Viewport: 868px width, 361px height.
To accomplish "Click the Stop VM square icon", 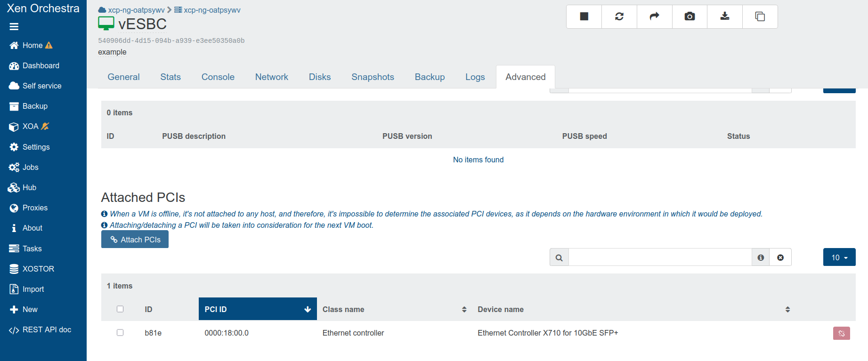I will 584,16.
